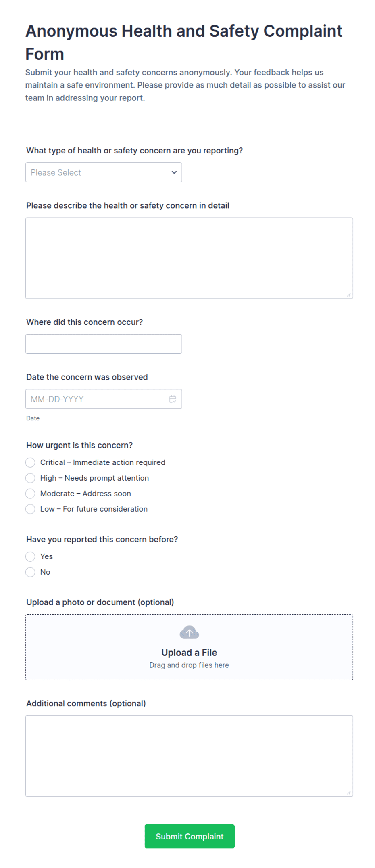Screen dimensions: 375x868
Task: Open the calendar picker icon
Action: (x=173, y=399)
